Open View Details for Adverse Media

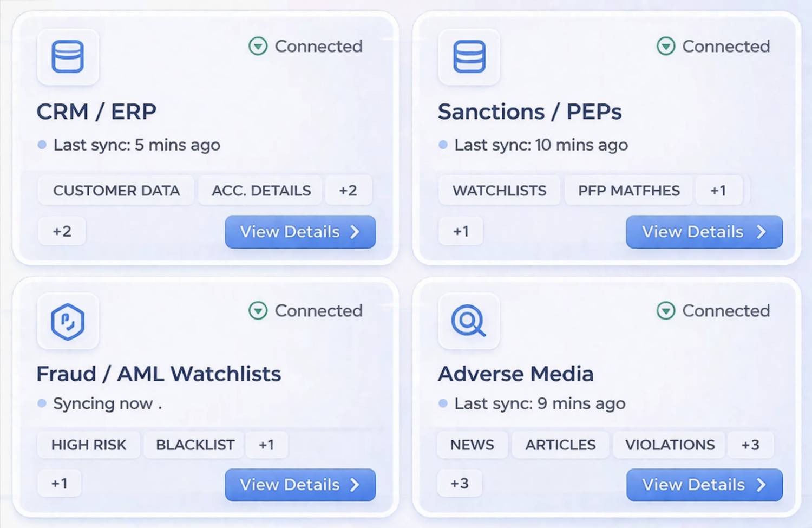click(x=703, y=485)
